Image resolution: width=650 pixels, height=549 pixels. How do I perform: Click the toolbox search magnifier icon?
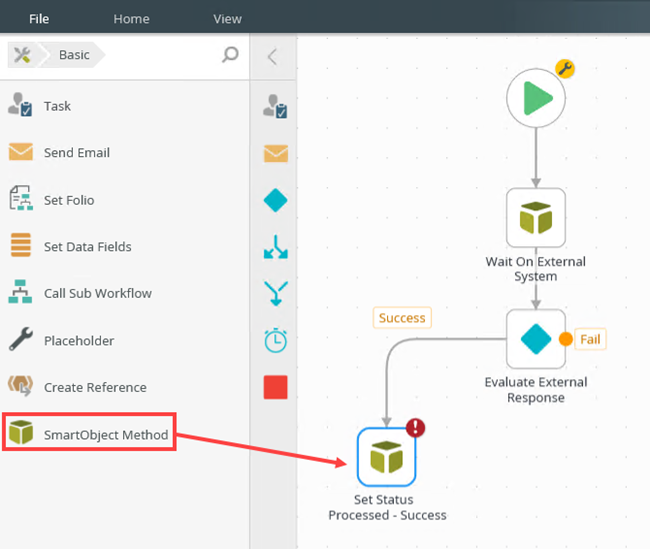(x=230, y=55)
